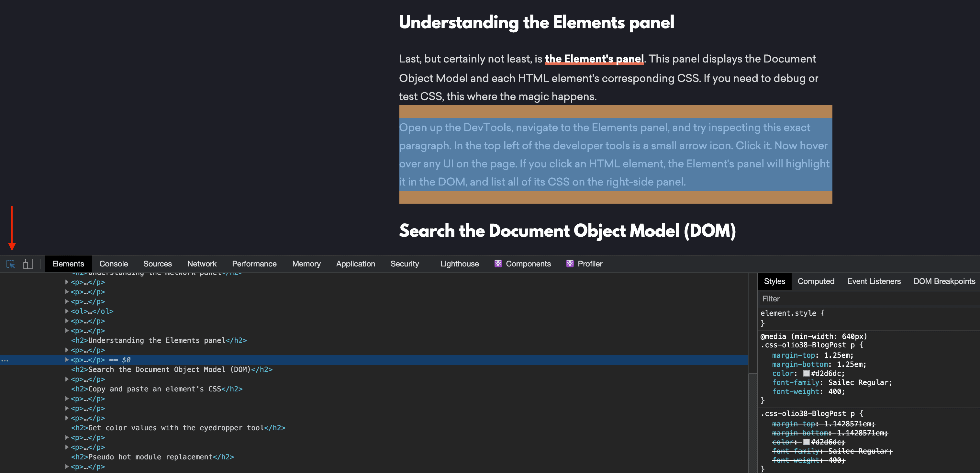Expand the p node before Pseudo hot module heading
Screen dimensions: 980x473
[67, 447]
